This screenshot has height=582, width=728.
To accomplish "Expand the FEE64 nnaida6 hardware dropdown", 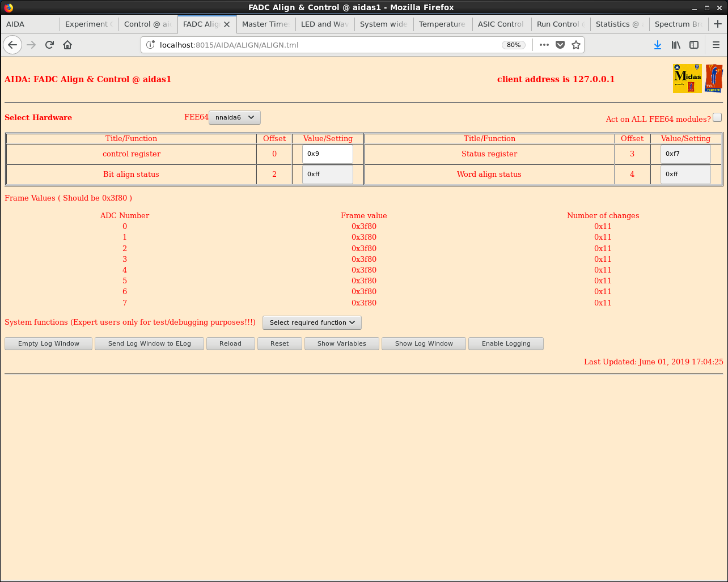I will pos(235,117).
